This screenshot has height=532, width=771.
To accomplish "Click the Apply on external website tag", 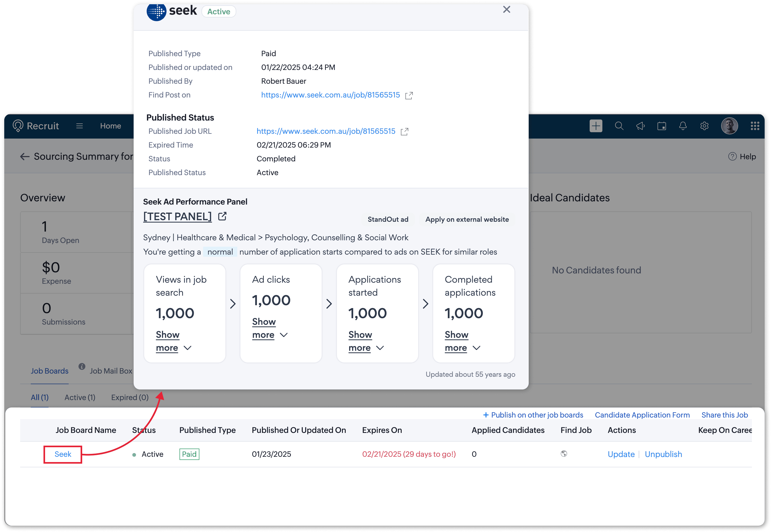I will coord(467,219).
